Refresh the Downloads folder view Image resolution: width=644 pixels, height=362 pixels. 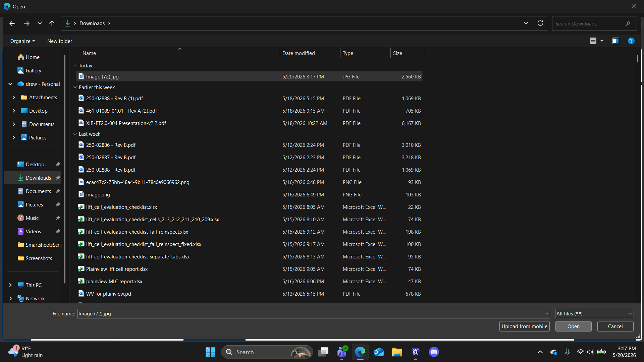(540, 23)
